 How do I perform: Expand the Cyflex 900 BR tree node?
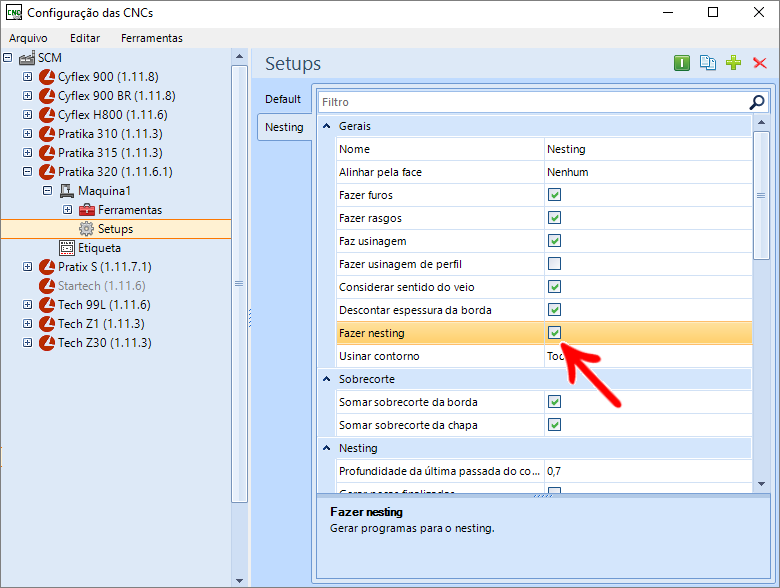[28, 96]
